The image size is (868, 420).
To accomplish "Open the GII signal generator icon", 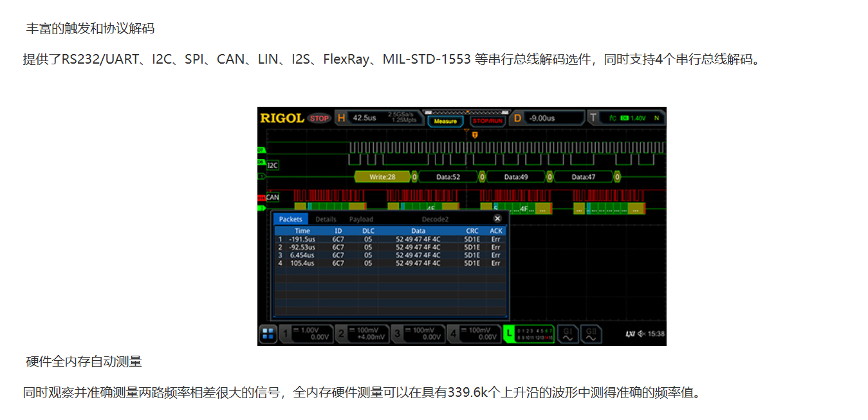I will pos(591,334).
